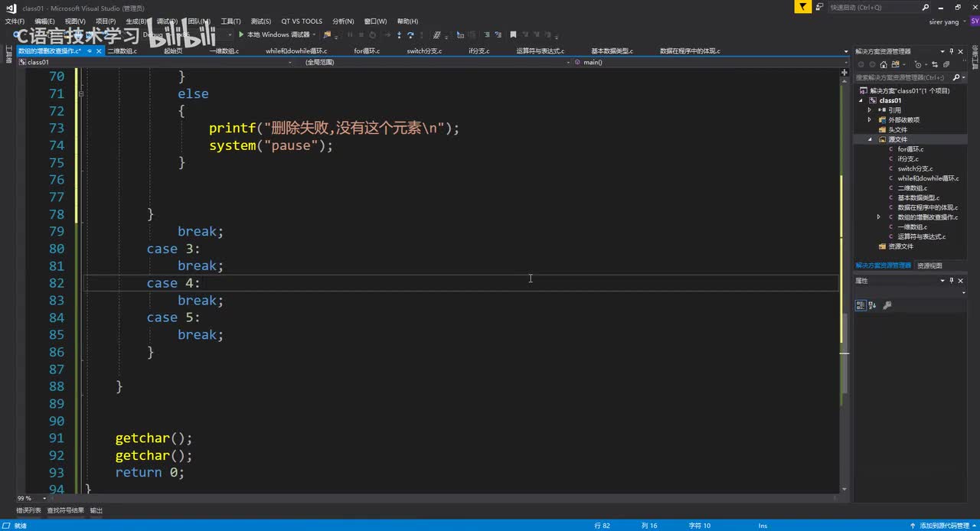Open the 错误列表 bottom panel tab
The image size is (980, 531).
tap(28, 510)
